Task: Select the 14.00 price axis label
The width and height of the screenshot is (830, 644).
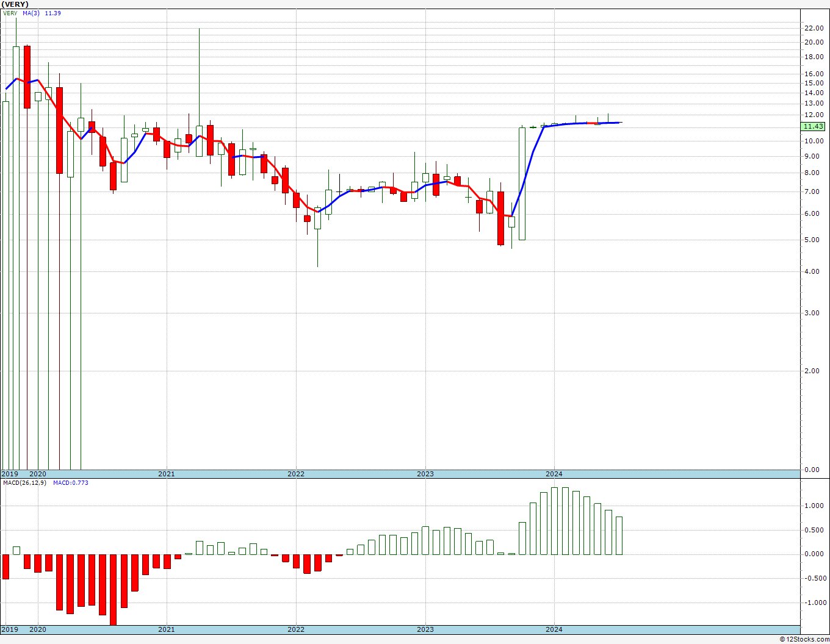Action: coord(814,93)
